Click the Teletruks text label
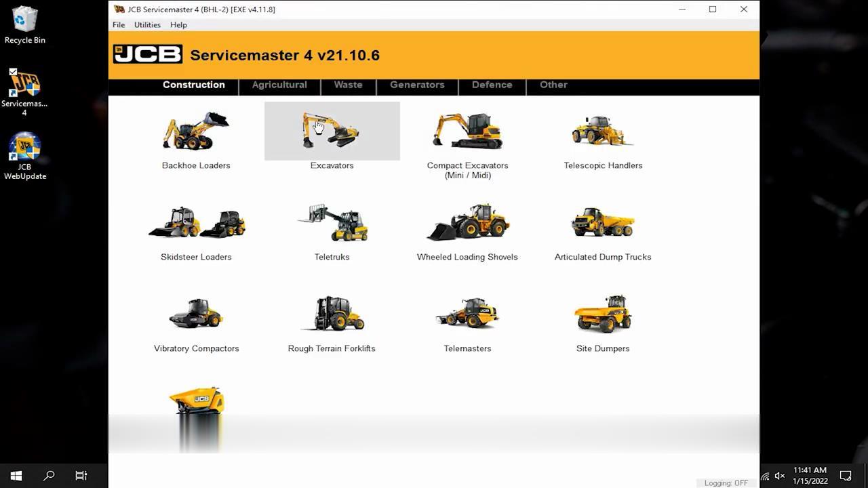This screenshot has width=868, height=488. click(x=332, y=257)
